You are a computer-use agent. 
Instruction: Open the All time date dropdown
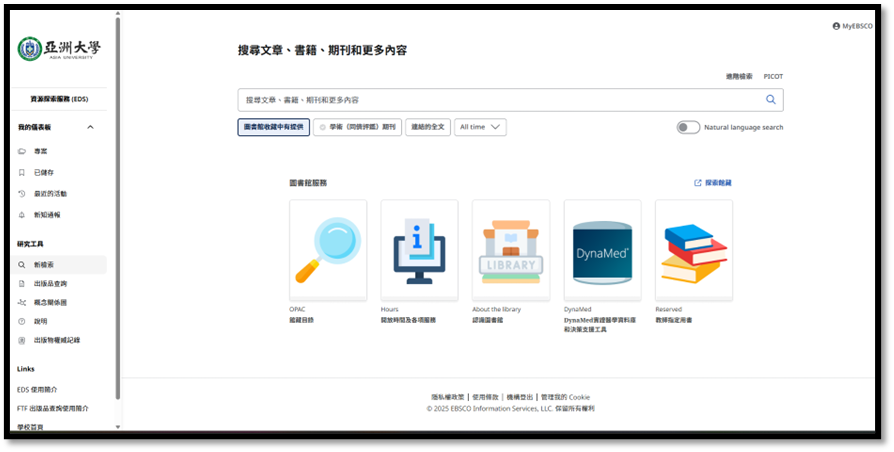480,127
